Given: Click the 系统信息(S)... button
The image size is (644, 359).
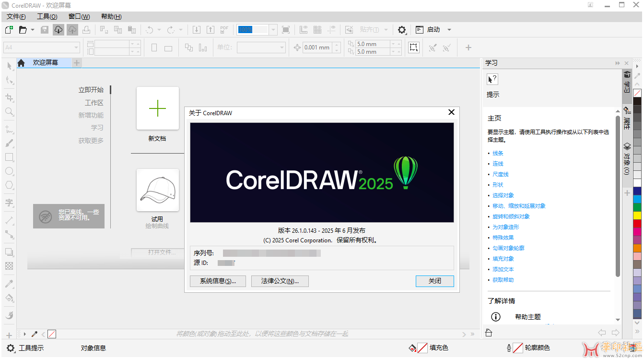Looking at the screenshot, I should (x=218, y=281).
